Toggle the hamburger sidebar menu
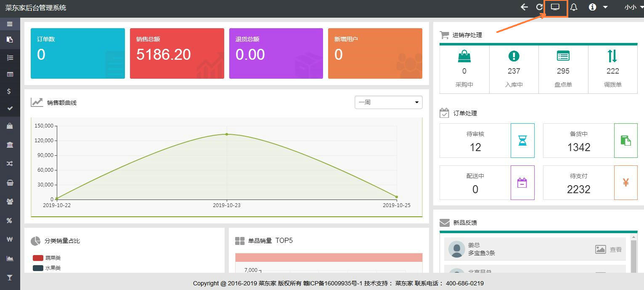The width and height of the screenshot is (644, 290). (x=10, y=24)
